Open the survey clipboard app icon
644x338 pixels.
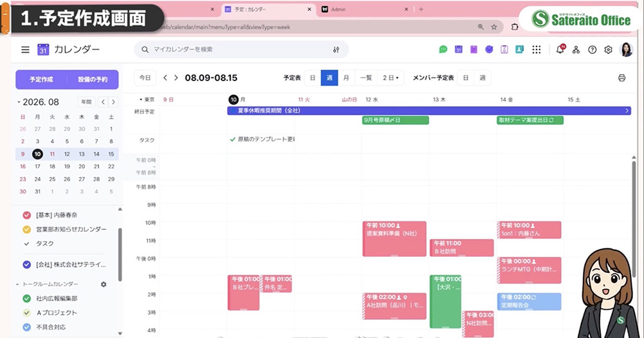click(x=504, y=50)
